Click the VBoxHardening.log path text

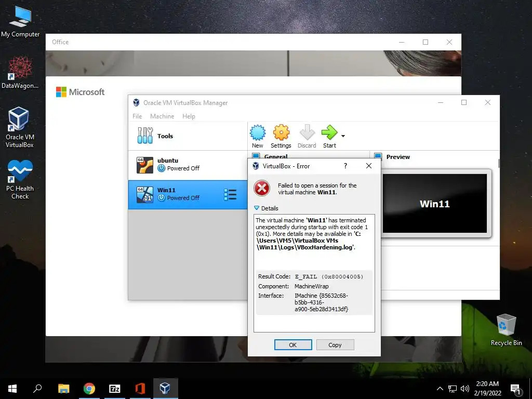point(308,241)
